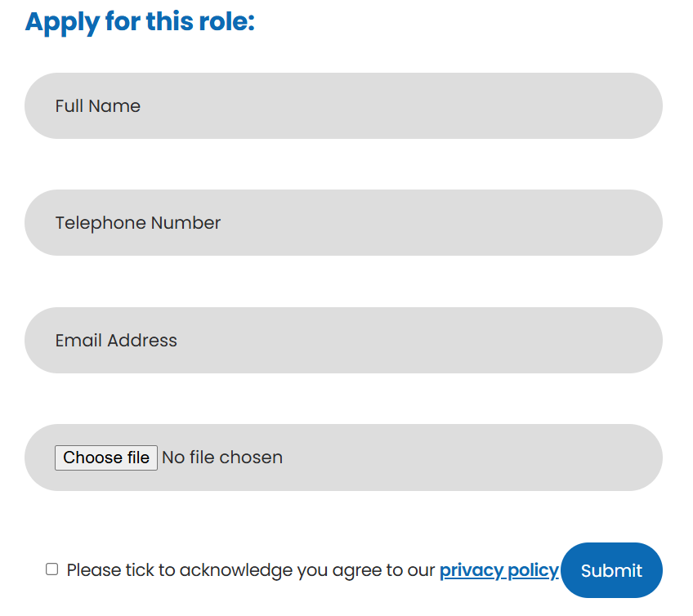The width and height of the screenshot is (693, 616).
Task: Enable the acknowledgement checkbox beside Submit row
Action: pos(52,569)
